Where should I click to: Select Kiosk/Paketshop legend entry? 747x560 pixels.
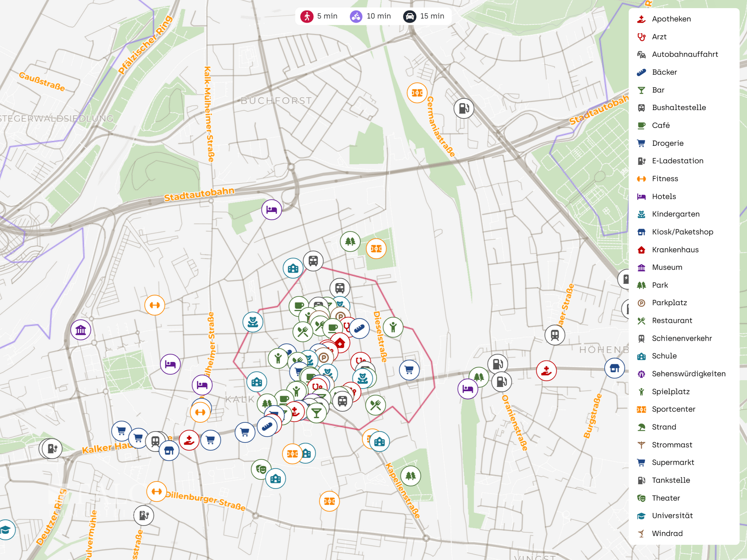tap(682, 232)
